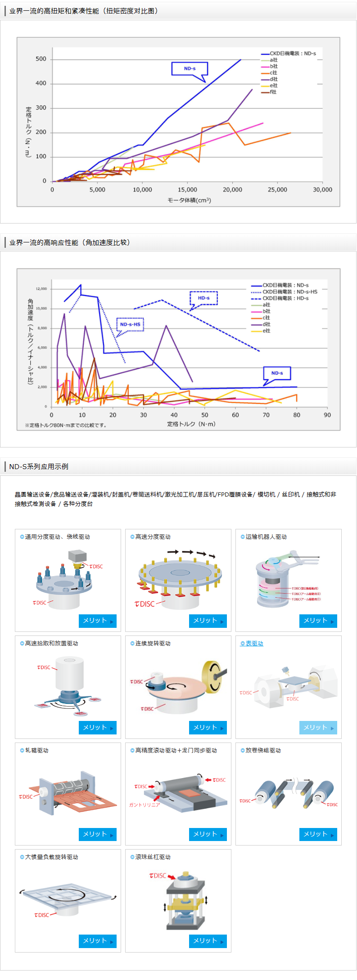The height and width of the screenshot is (980, 357).
Task: Click the 高速分度驱动 rotary disc illustration
Action: pos(180,579)
